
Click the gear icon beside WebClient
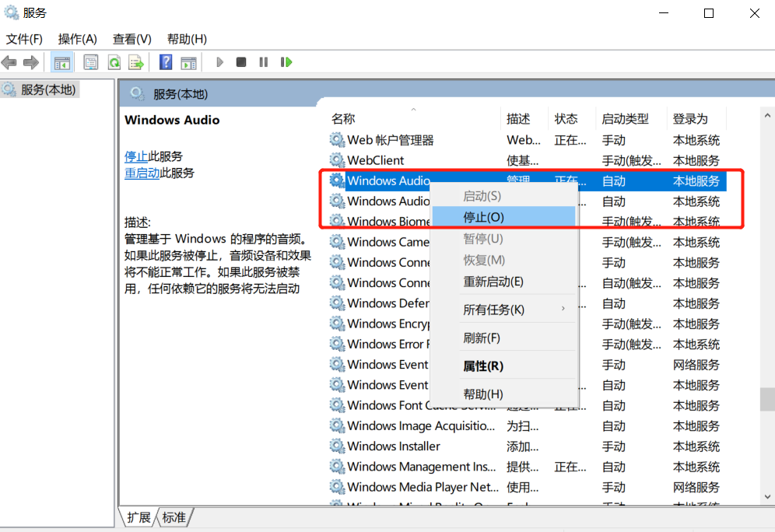pyautogui.click(x=337, y=160)
